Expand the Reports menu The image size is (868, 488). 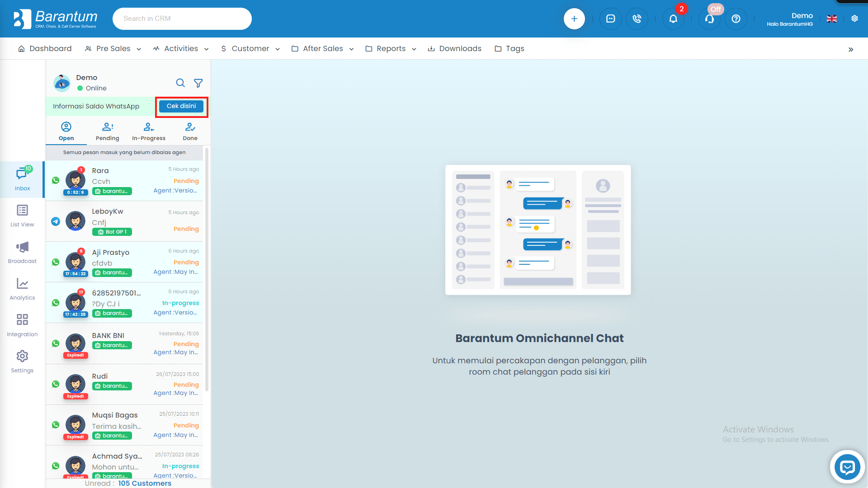[x=391, y=48]
